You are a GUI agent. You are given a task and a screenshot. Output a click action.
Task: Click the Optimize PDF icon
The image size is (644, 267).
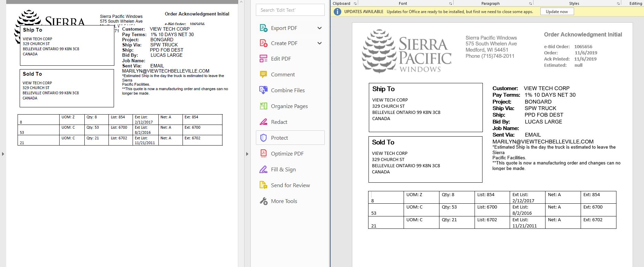point(263,153)
